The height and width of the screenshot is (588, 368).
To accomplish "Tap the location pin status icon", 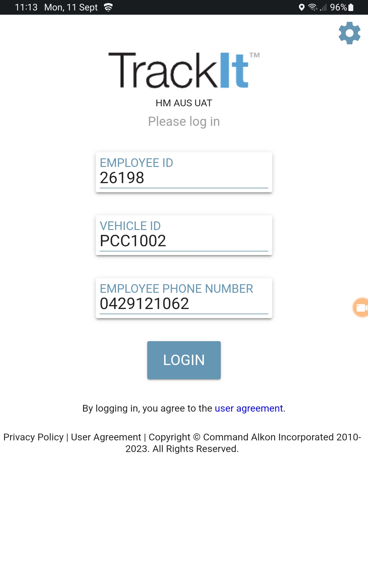I will tap(301, 7).
